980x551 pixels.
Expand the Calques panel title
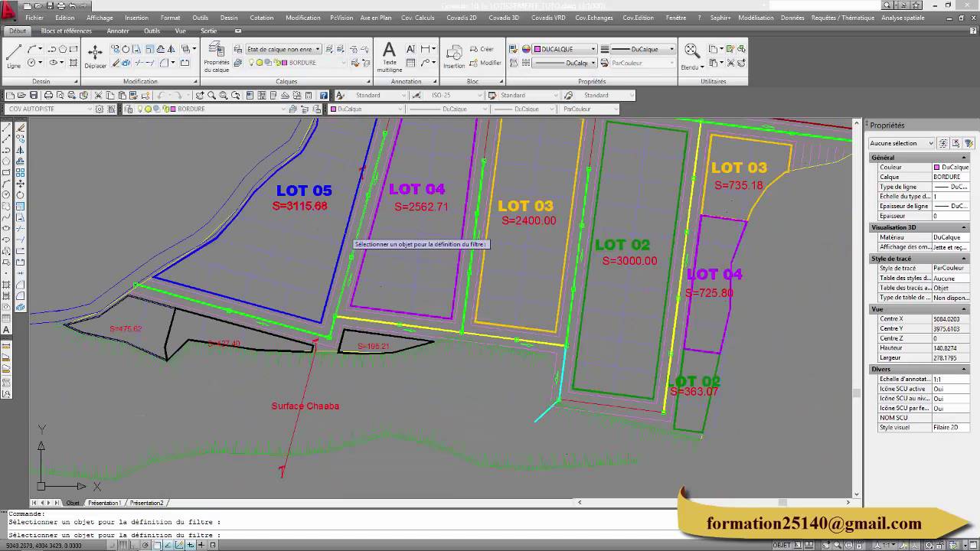(286, 81)
